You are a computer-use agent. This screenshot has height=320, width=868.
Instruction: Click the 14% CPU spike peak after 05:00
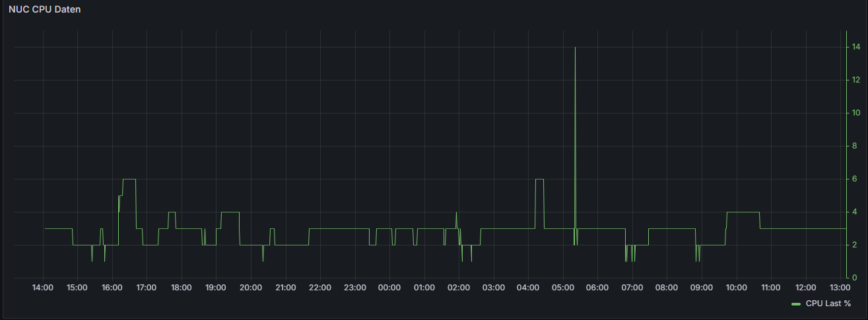click(575, 48)
